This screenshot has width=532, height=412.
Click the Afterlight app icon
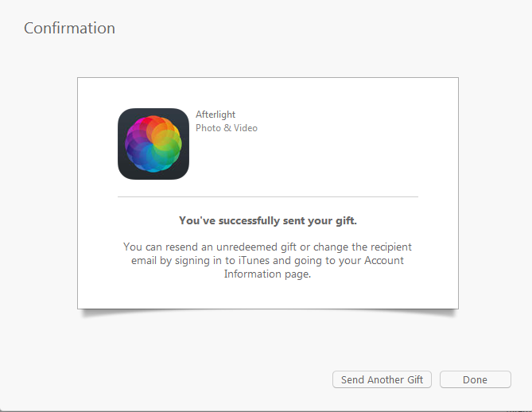153,144
